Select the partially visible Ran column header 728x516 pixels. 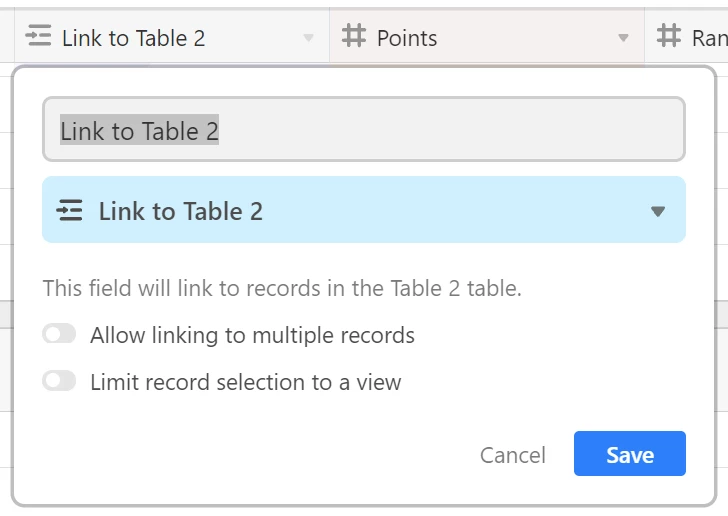pos(686,36)
